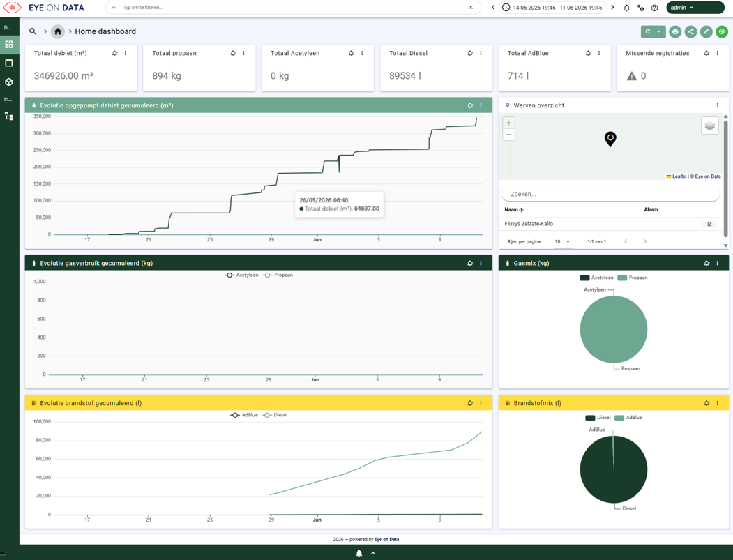Open alarm bell on Evolutie opgepompt debiet chart
The height and width of the screenshot is (560, 733).
[x=470, y=105]
